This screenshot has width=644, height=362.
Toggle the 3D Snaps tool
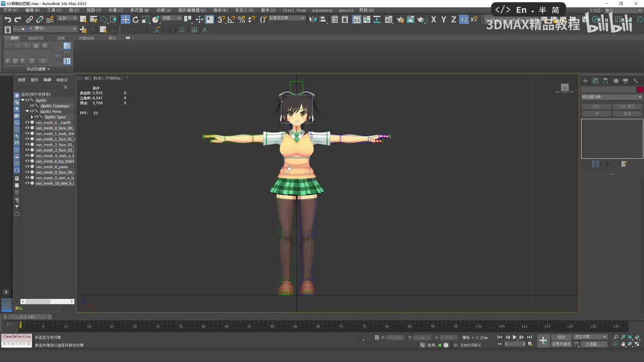click(221, 20)
